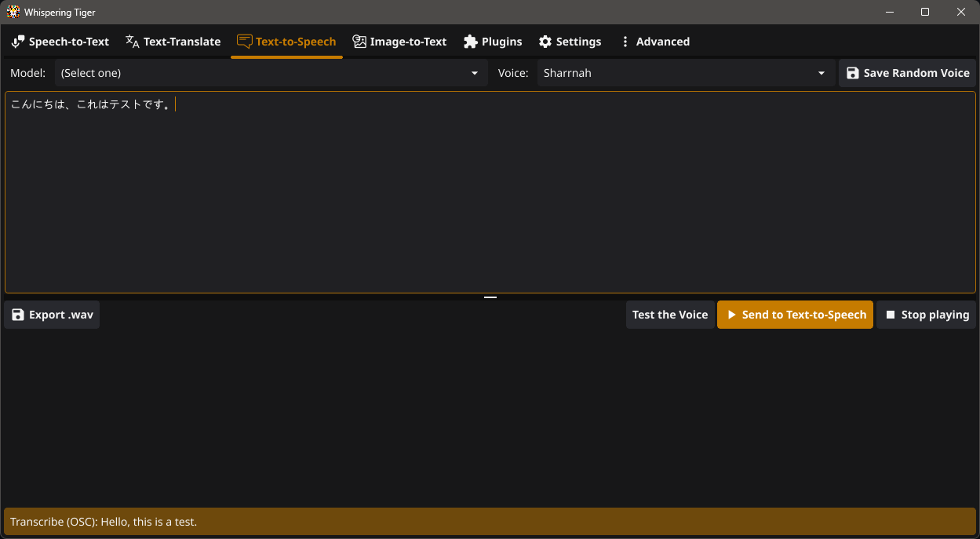Image resolution: width=980 pixels, height=539 pixels.
Task: Open the Settings tab
Action: 570,42
